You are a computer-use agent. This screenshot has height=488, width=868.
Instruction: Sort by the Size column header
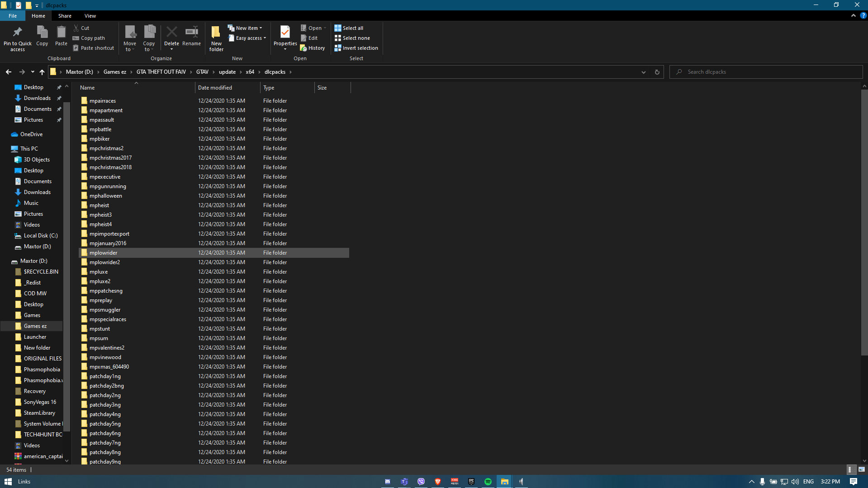coord(332,88)
